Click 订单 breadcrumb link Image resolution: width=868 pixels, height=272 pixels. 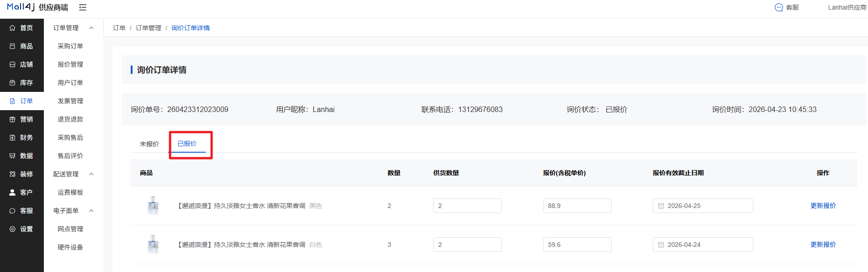[119, 28]
